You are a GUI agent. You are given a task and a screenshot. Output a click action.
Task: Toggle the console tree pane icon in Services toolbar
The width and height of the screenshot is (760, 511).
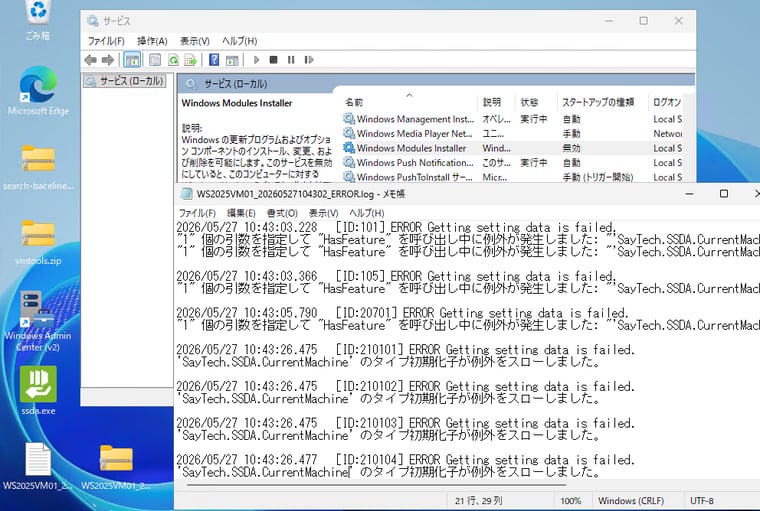(132, 60)
